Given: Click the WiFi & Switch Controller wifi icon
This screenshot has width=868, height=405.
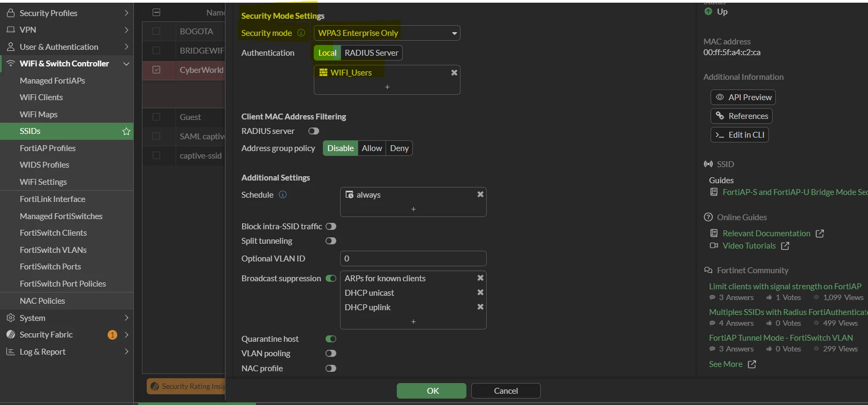Looking at the screenshot, I should pos(11,63).
